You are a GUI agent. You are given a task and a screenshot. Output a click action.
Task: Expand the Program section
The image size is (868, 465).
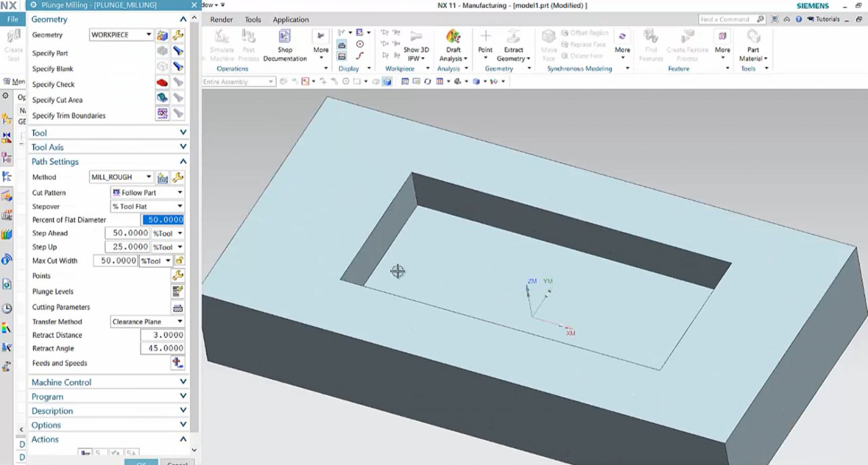[183, 396]
